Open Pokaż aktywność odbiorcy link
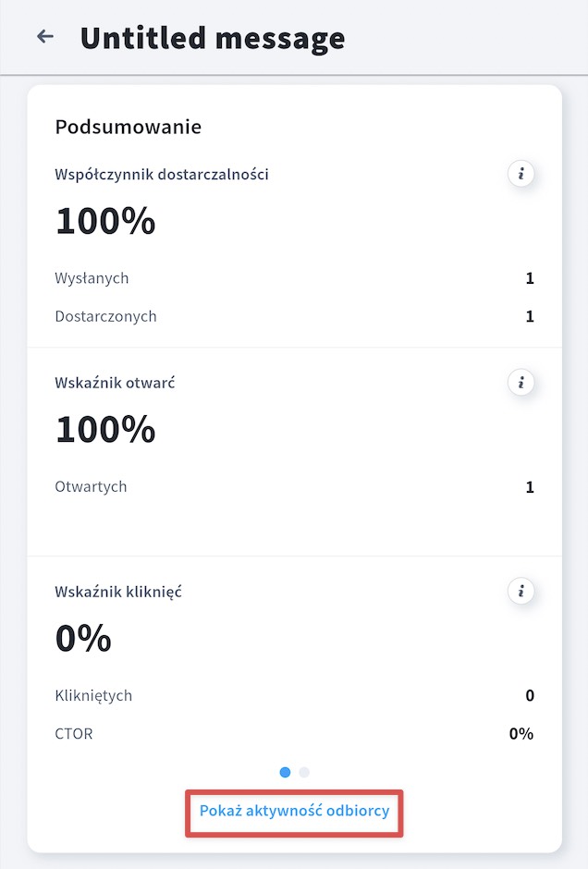Viewport: 588px width, 869px height. pyautogui.click(x=294, y=811)
